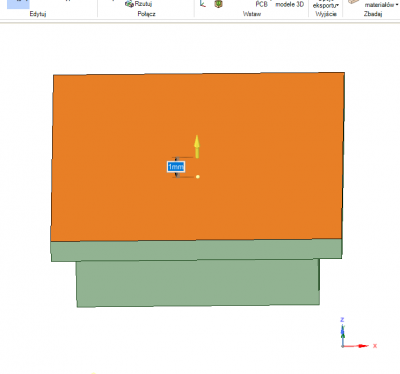Choose the PCB insert option
The height and width of the screenshot is (374, 400).
[262, 4]
